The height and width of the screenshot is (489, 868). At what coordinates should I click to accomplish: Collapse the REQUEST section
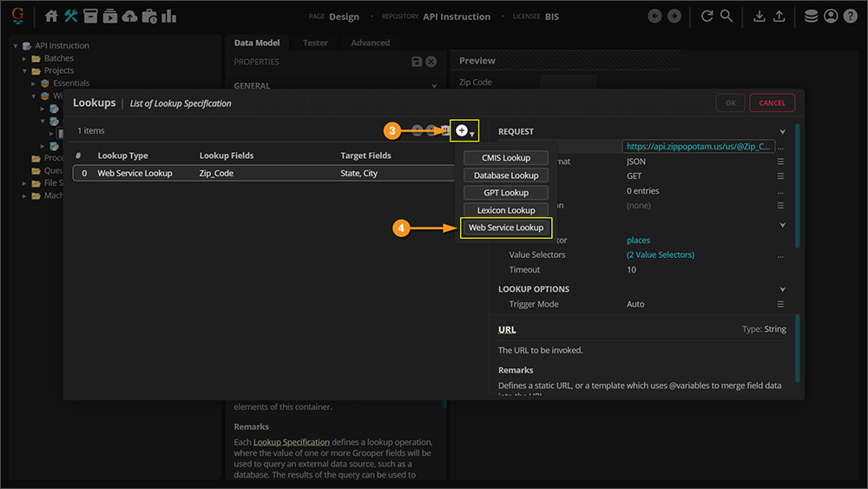[x=782, y=132]
